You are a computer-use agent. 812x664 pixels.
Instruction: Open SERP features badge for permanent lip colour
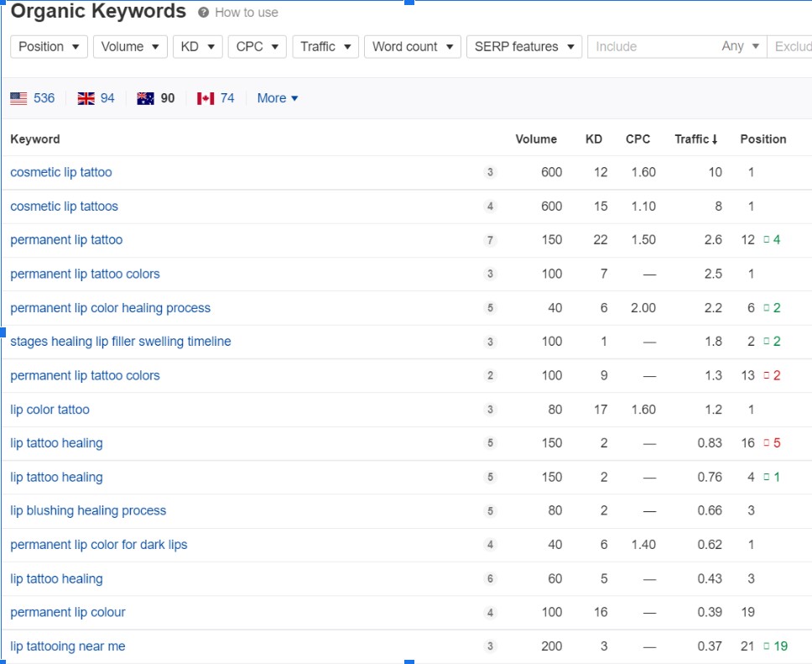pos(490,613)
